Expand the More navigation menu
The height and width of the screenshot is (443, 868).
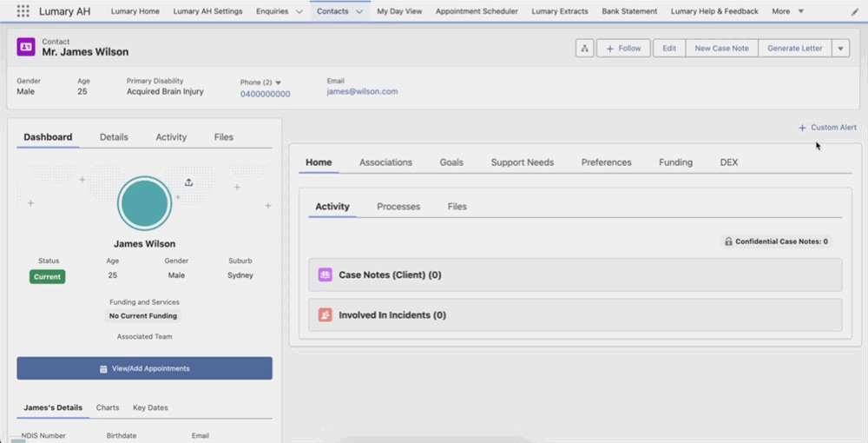pyautogui.click(x=787, y=12)
